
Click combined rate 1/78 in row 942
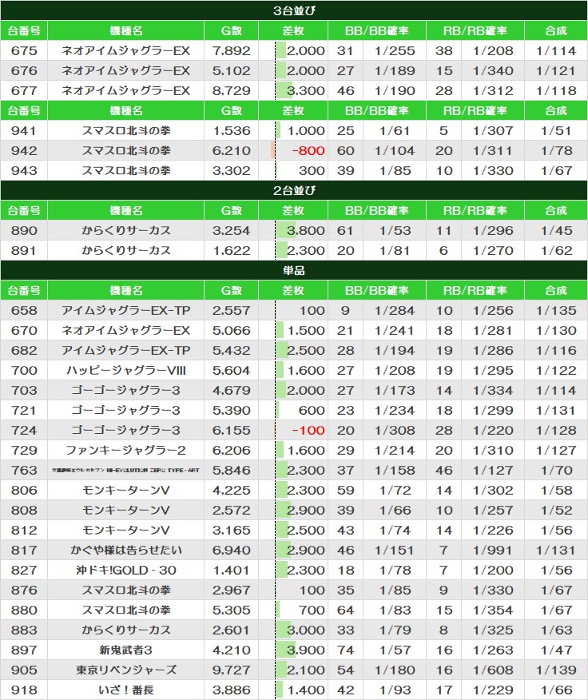pos(556,150)
